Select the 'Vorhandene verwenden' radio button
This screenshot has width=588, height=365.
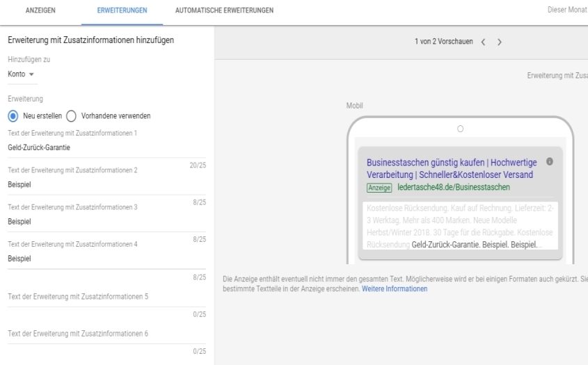click(x=71, y=116)
